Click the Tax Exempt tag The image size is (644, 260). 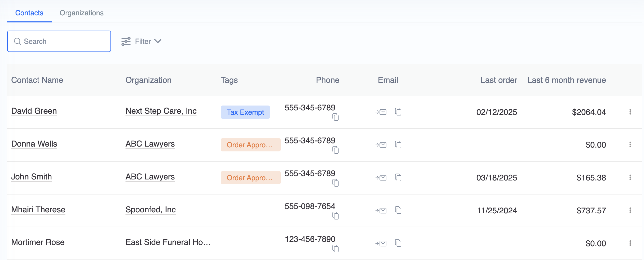pyautogui.click(x=245, y=112)
